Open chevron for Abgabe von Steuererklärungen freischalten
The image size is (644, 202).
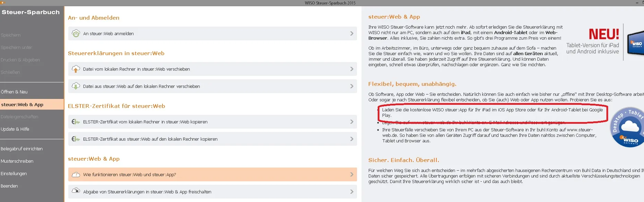(351, 192)
